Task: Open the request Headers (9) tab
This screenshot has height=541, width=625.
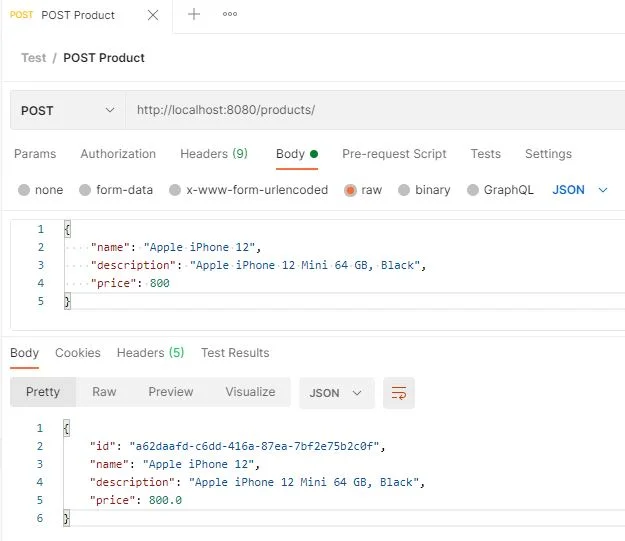Action: [x=214, y=154]
